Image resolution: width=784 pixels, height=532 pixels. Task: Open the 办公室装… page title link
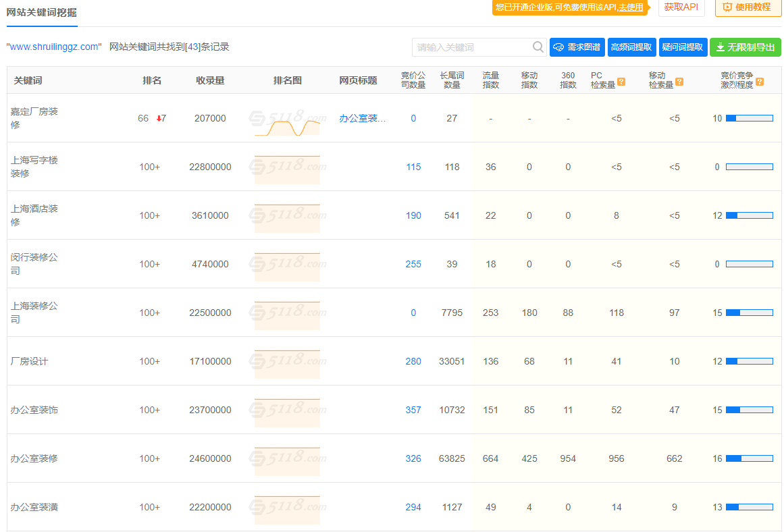coord(363,119)
